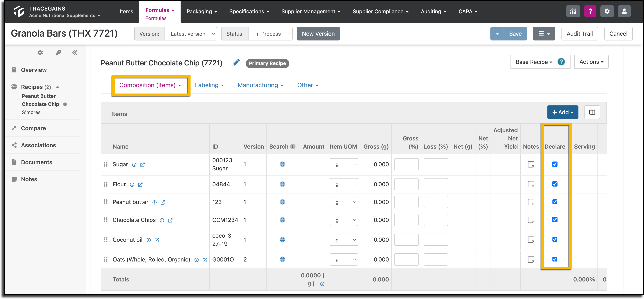Change the Status dropdown from In Process

click(270, 34)
